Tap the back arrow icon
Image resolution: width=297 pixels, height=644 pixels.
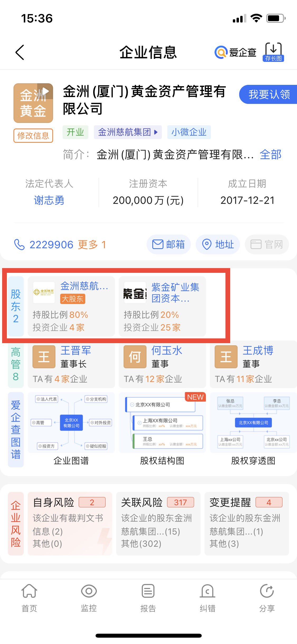(x=20, y=52)
